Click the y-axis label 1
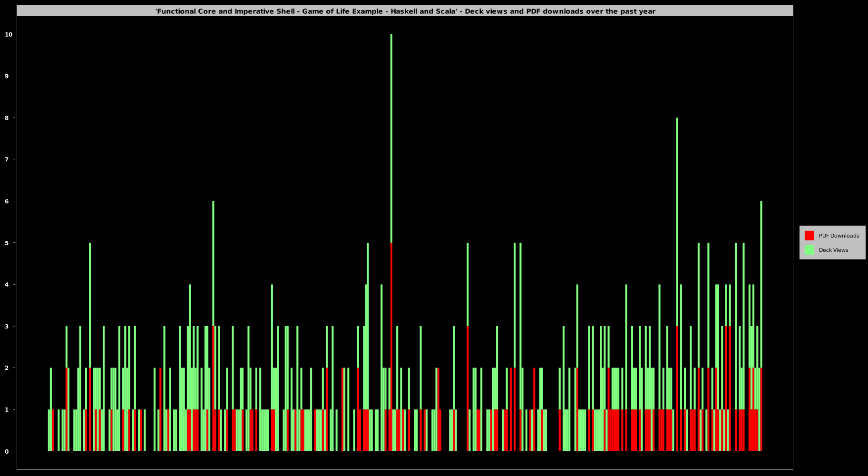This screenshot has height=476, width=868. 7,409
